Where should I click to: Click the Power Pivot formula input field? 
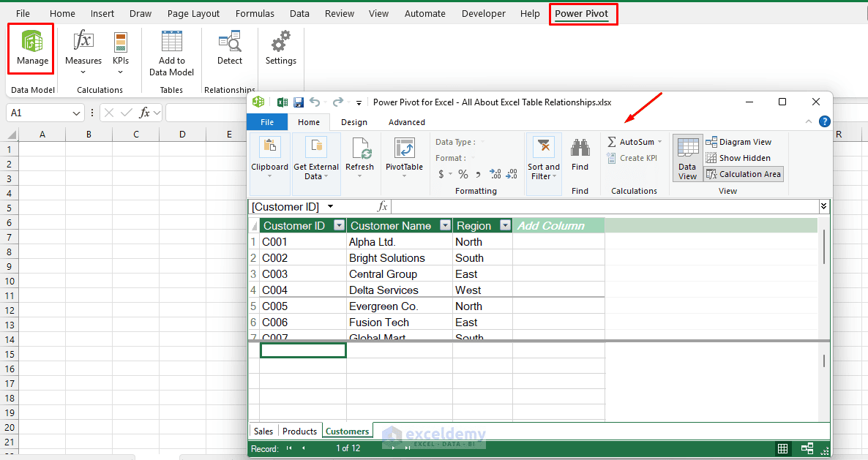605,207
